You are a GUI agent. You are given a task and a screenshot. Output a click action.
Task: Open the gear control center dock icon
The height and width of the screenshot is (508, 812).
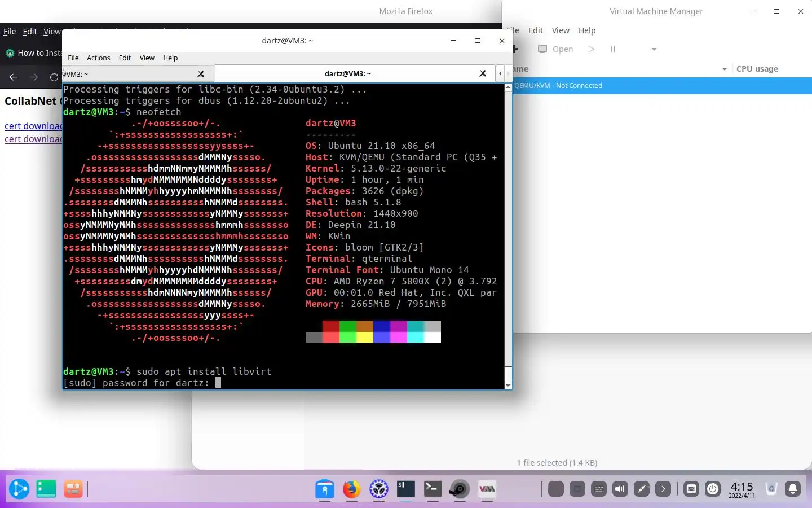coord(379,489)
